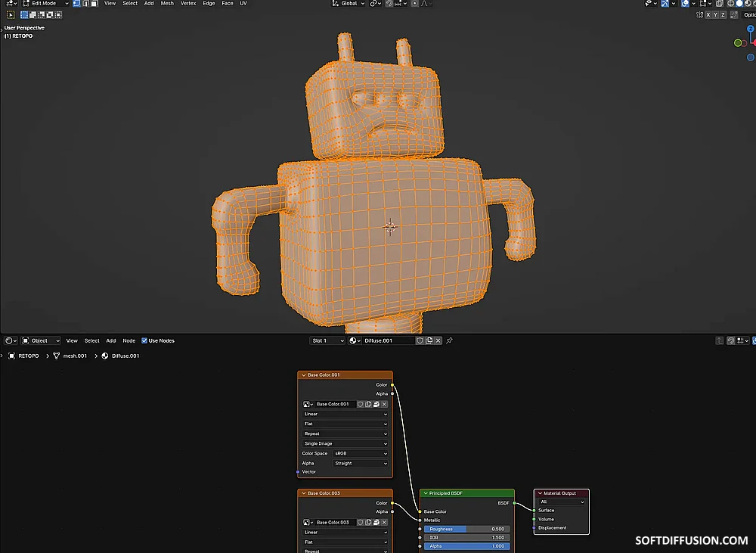This screenshot has width=756, height=553.
Task: Browse images in Base Color.001 node
Action: [x=308, y=405]
